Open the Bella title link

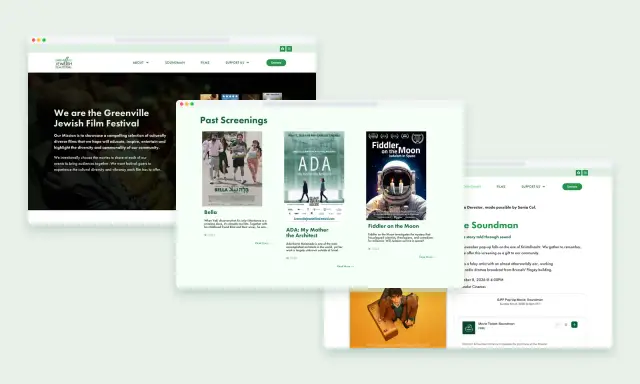[x=211, y=212]
